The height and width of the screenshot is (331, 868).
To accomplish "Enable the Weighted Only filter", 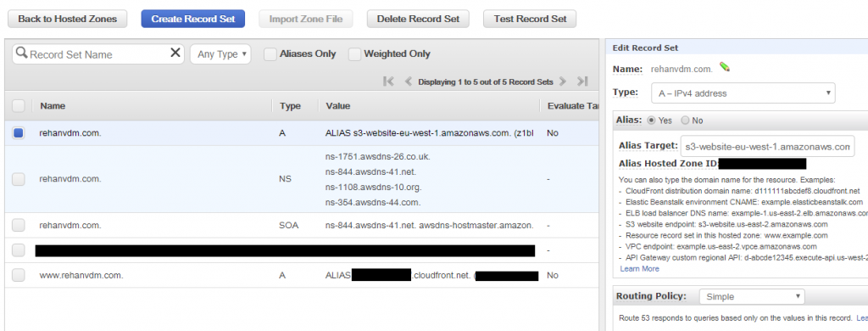I will (x=354, y=53).
